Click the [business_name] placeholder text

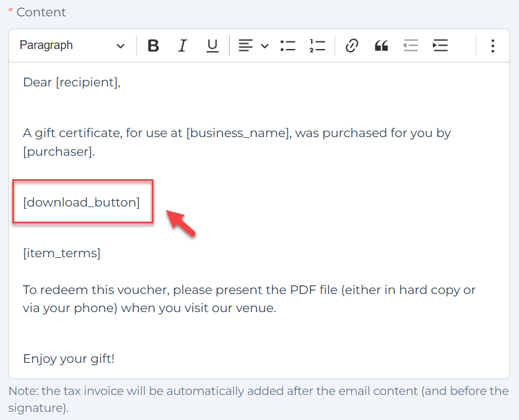pyautogui.click(x=238, y=133)
